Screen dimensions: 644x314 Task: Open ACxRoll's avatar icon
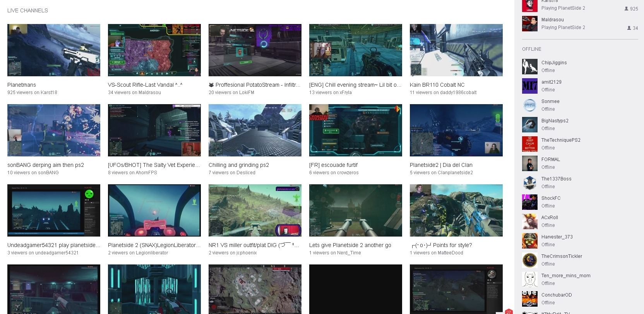530,221
